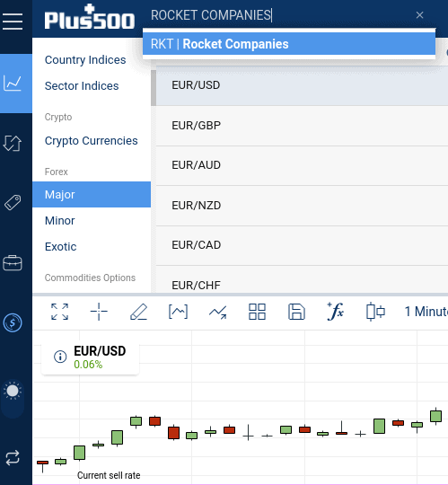This screenshot has height=485, width=448.
Task: Click the 0.06% change value
Action: pos(88,365)
